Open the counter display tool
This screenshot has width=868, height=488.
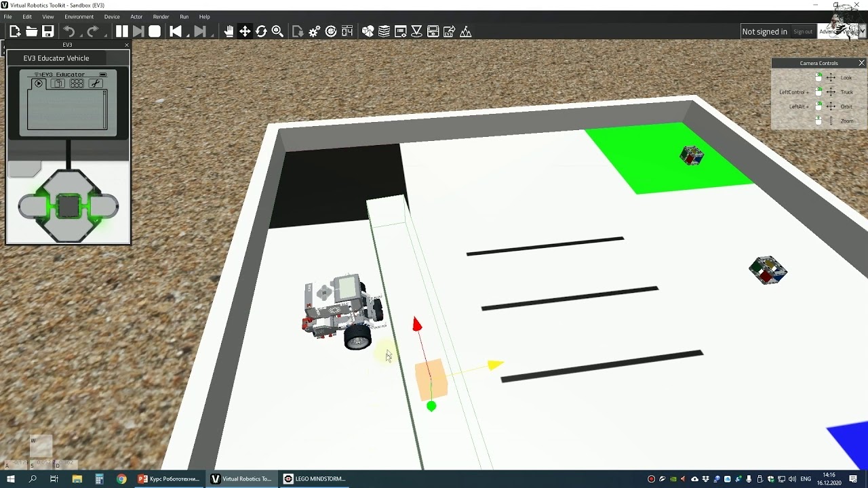point(347,31)
